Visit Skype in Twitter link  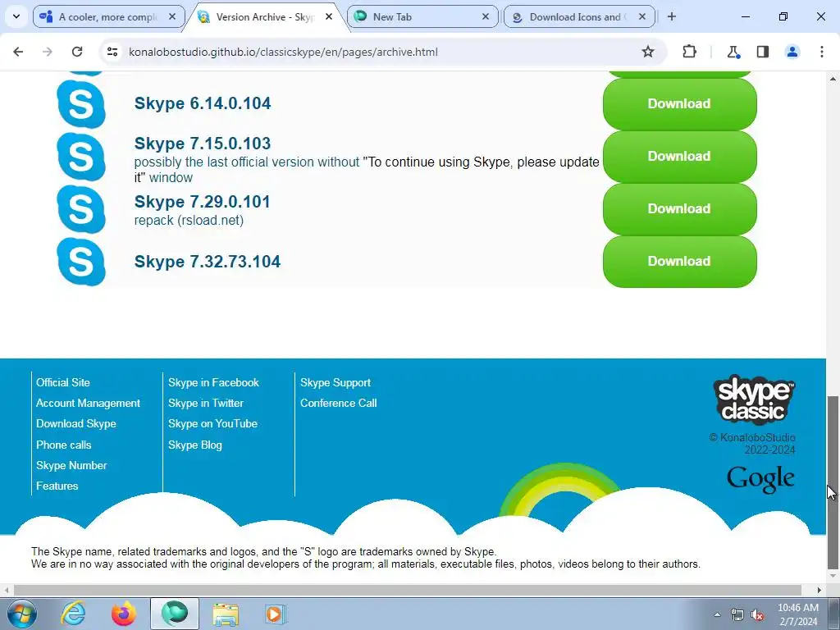tap(206, 403)
